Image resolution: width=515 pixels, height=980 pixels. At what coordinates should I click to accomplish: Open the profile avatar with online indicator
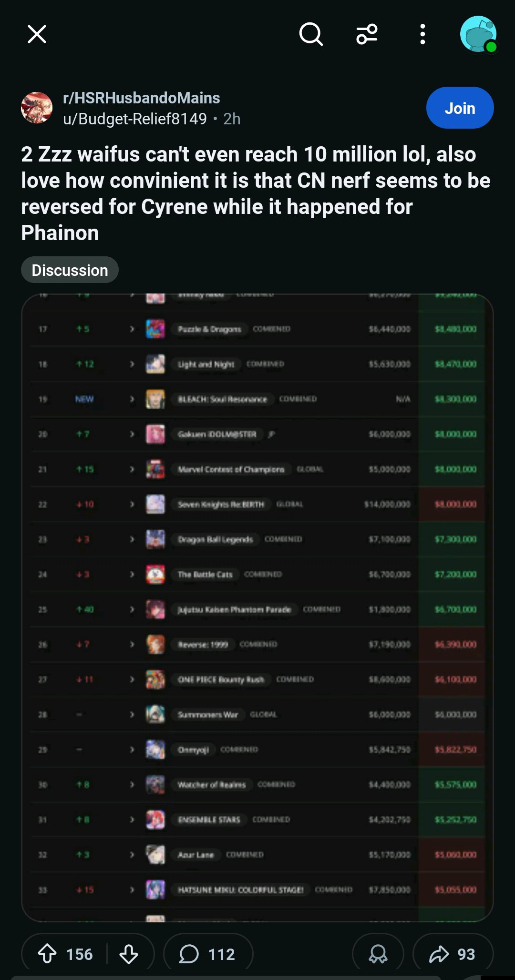coord(478,34)
